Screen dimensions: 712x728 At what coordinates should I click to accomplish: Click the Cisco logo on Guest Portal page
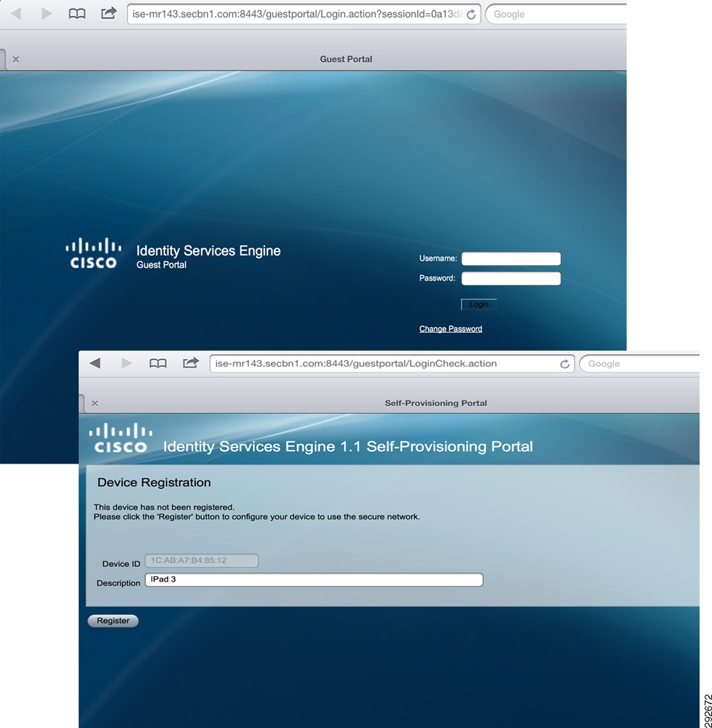[x=93, y=253]
